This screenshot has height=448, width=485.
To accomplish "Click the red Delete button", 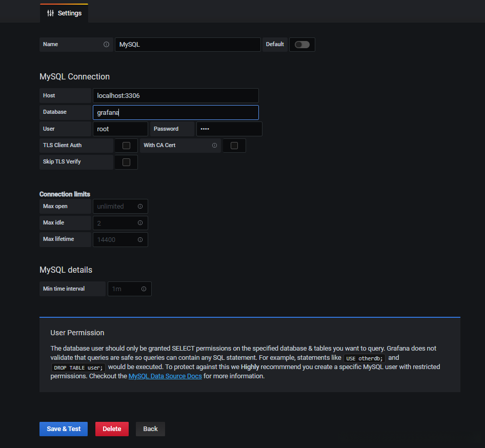I will [x=112, y=429].
